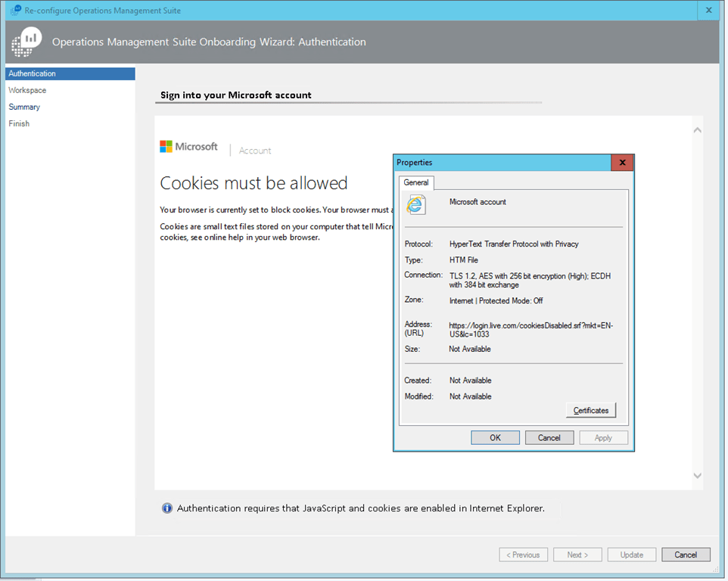Select the Finish step in sidebar
The image size is (728, 581).
point(19,124)
